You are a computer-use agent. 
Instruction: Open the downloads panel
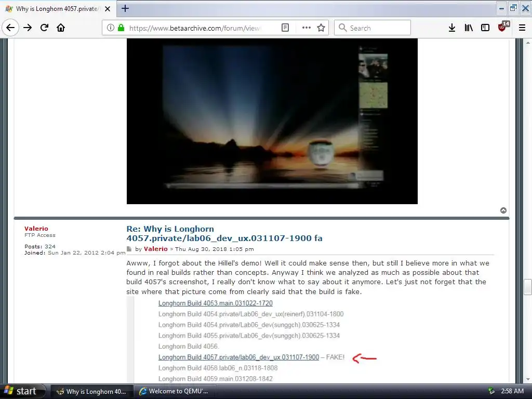pos(452,28)
